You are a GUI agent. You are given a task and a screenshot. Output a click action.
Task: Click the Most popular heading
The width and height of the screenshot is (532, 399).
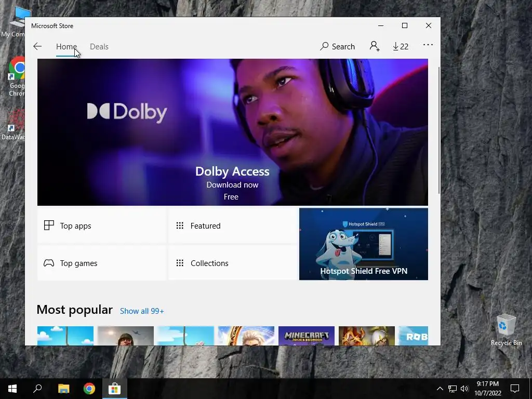75,310
